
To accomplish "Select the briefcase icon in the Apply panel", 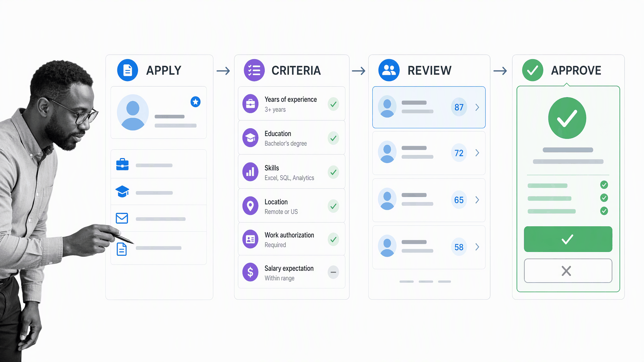I will click(x=122, y=164).
